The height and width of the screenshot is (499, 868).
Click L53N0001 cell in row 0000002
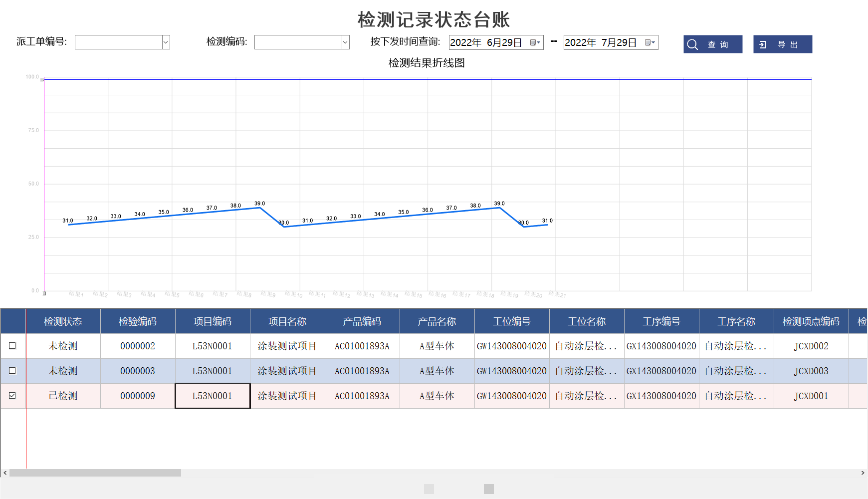[x=213, y=346]
